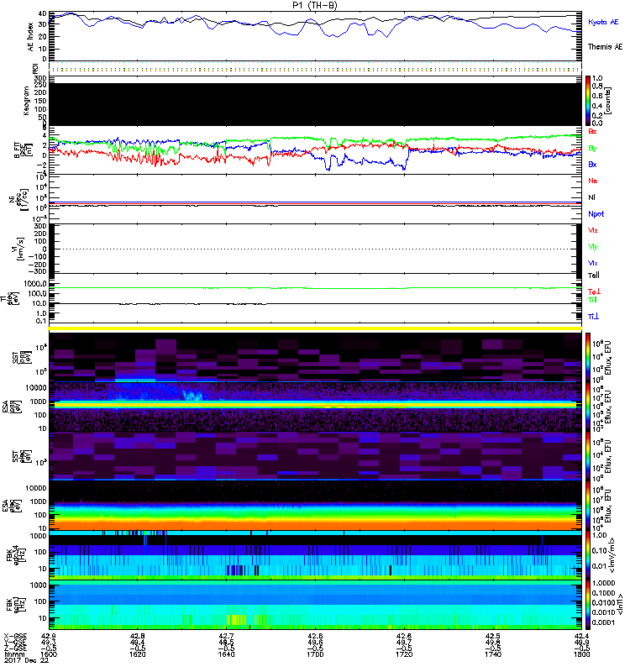Click the bottom FBK magnetic spectrogram panel

[315, 606]
